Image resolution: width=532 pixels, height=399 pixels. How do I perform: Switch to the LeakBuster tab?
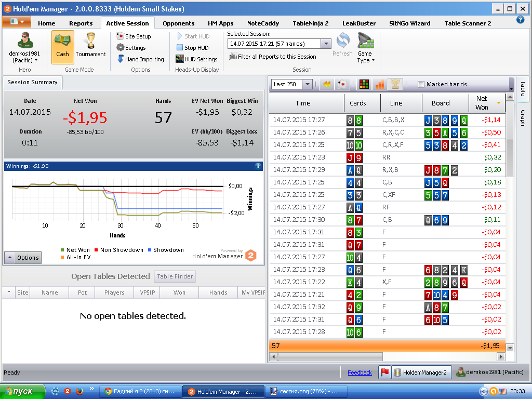point(359,23)
